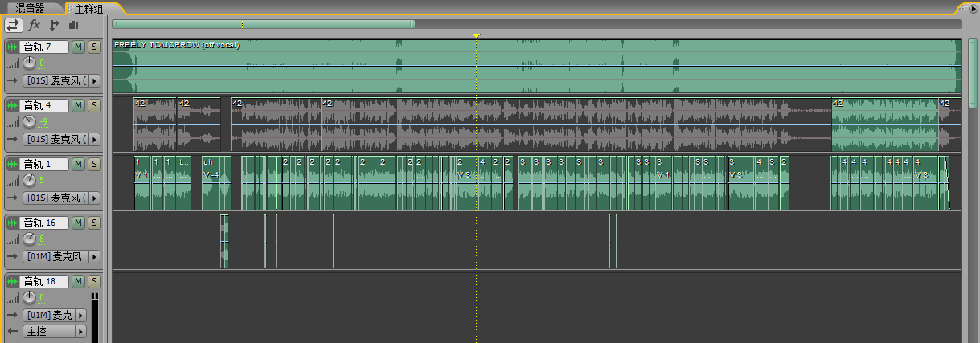The width and height of the screenshot is (980, 343).
Task: Click the waveform icon of 音轨 1
Action: (13, 164)
